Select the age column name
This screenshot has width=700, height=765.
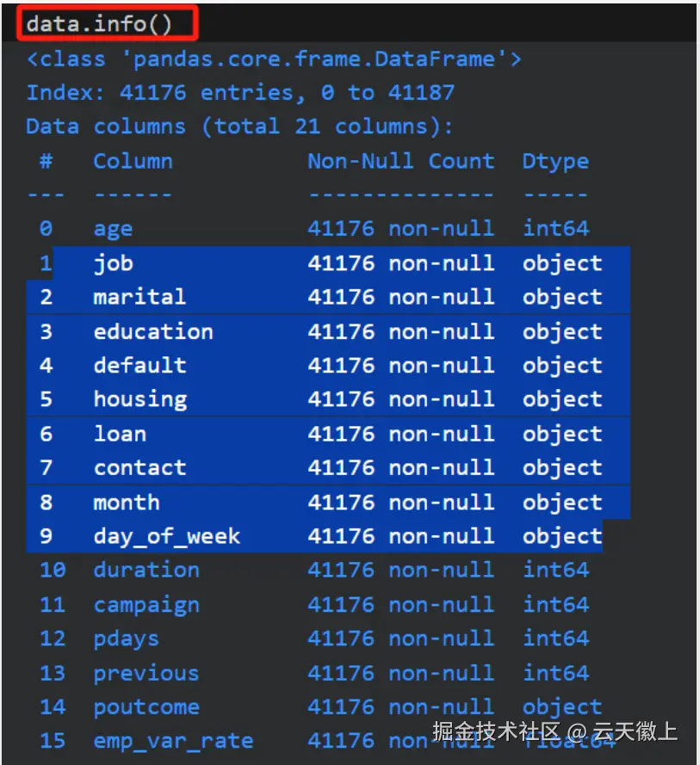[113, 229]
